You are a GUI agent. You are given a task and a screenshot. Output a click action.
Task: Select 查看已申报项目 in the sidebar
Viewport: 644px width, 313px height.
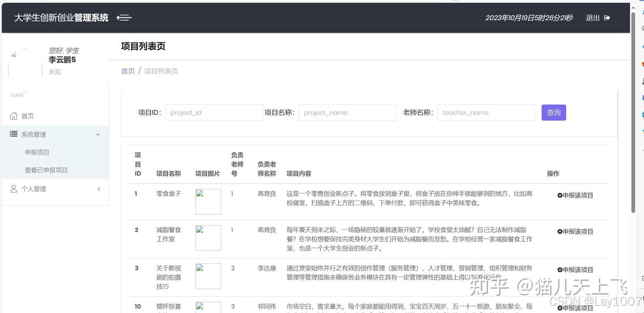coord(46,170)
